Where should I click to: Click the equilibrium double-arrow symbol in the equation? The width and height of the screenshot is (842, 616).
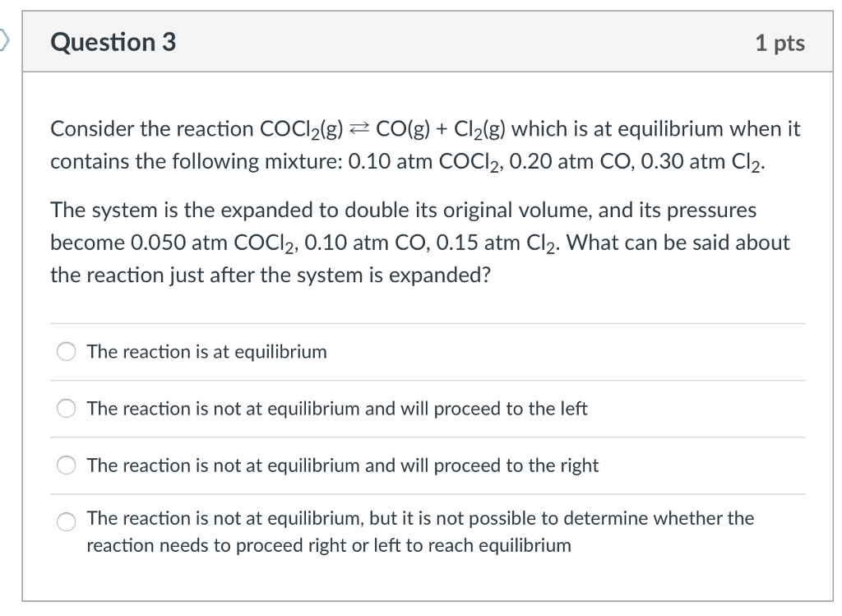pyautogui.click(x=359, y=129)
